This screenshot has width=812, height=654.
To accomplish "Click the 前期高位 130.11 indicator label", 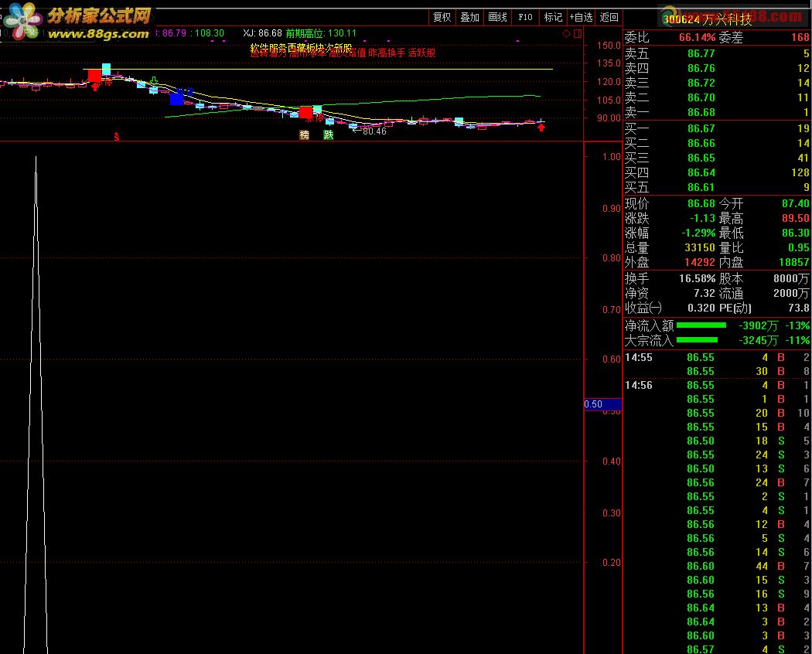I will click(321, 34).
